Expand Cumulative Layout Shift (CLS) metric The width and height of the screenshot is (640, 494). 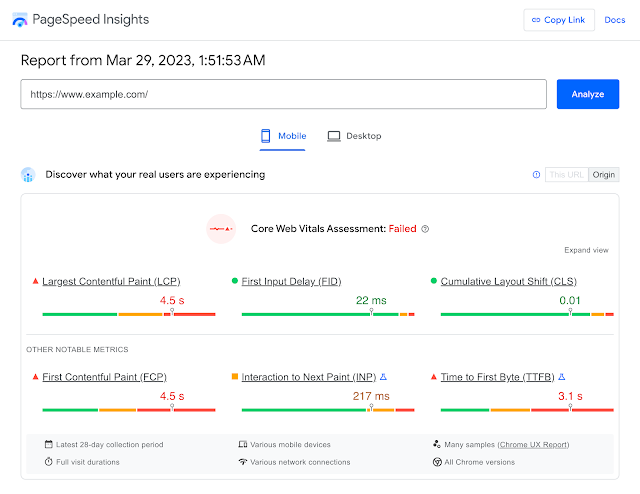[509, 282]
